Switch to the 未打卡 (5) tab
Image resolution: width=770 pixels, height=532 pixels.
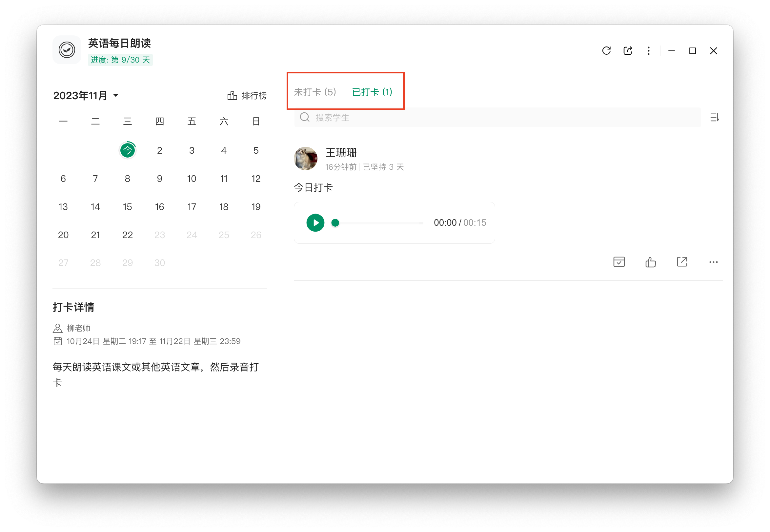coord(314,92)
